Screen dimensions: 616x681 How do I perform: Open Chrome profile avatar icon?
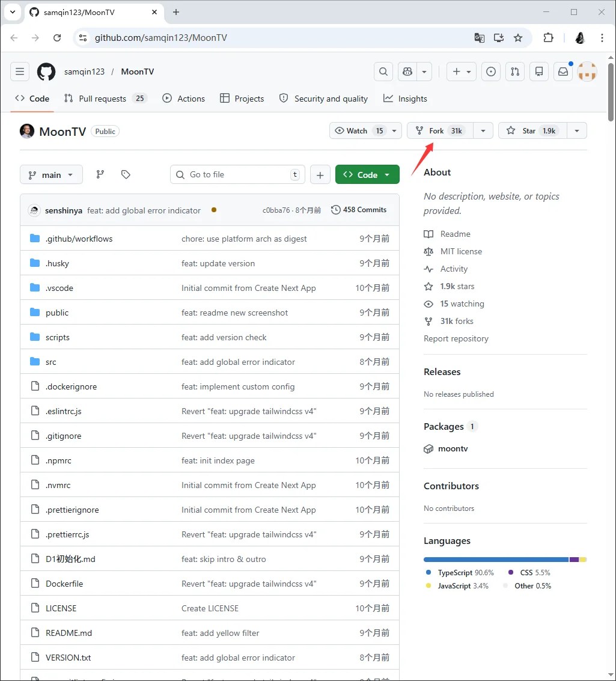click(580, 38)
